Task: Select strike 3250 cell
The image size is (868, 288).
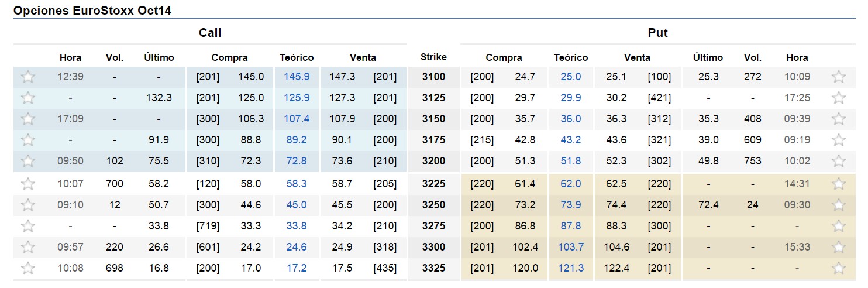Action: pyautogui.click(x=433, y=205)
